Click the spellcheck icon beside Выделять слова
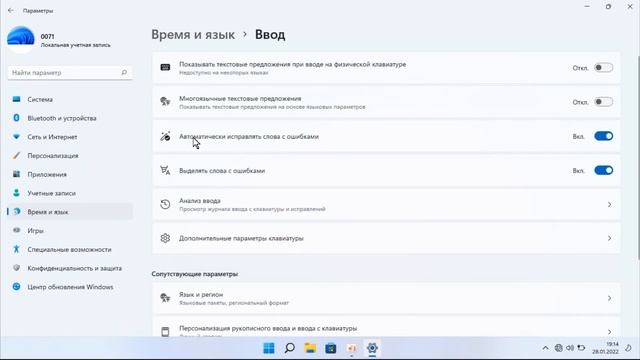This screenshot has height=360, width=640. (165, 171)
